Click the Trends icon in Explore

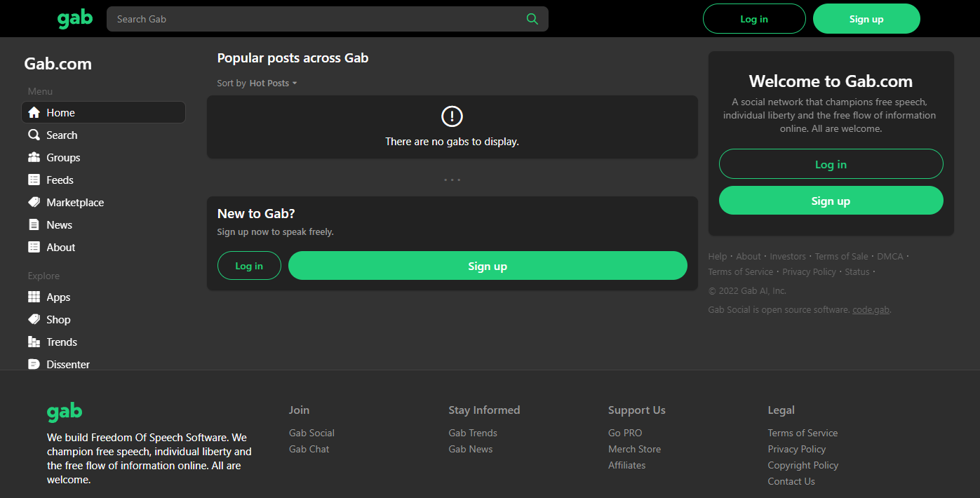[x=34, y=342]
